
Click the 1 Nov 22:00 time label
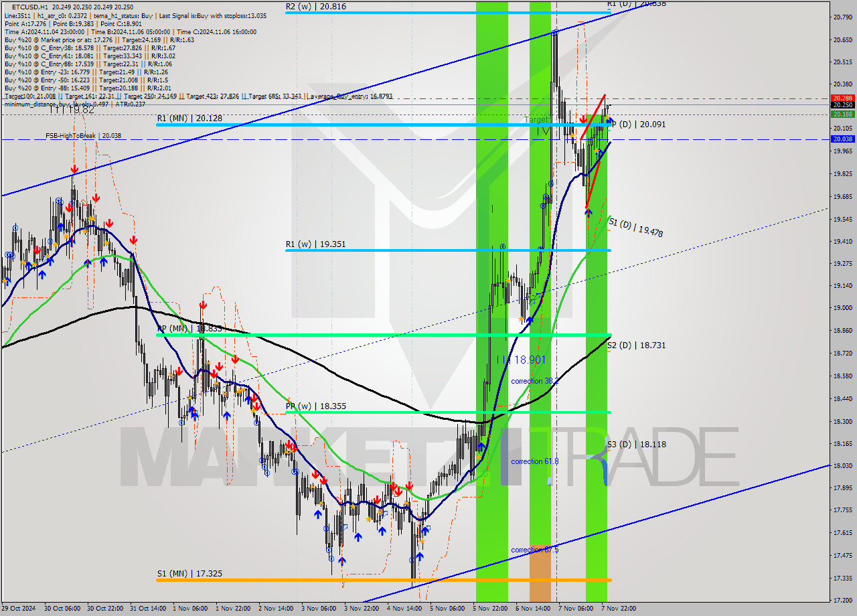(234, 609)
